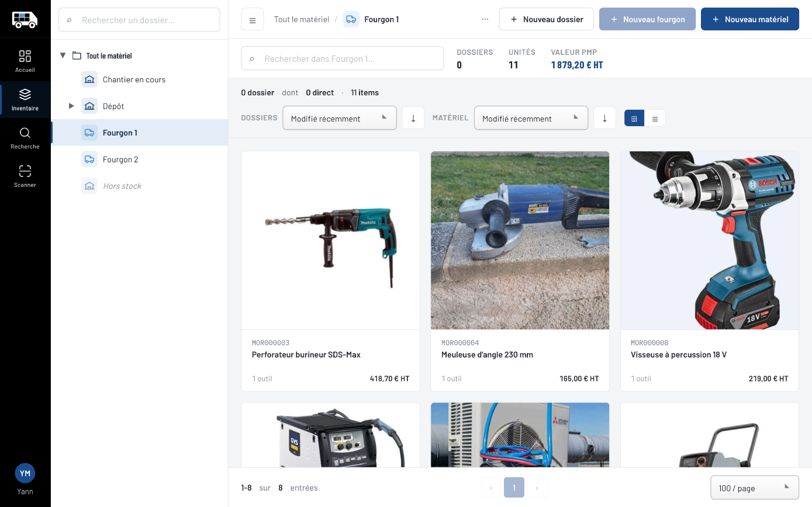This screenshot has width=812, height=507.
Task: Click the reference code MOR000003
Action: coord(271,343)
